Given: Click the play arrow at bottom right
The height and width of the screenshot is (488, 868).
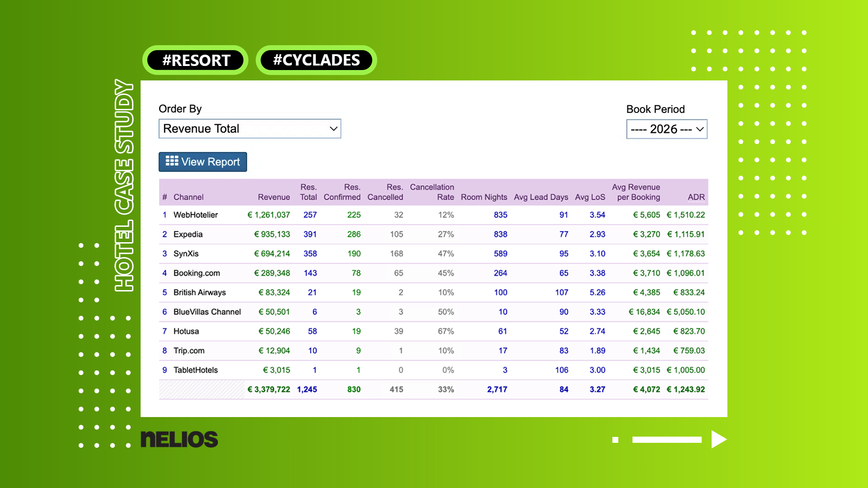Looking at the screenshot, I should 719,439.
